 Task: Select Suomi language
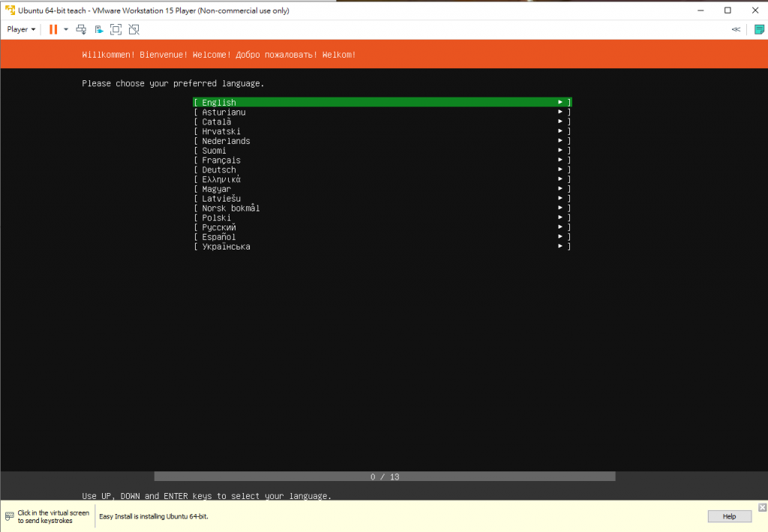point(382,151)
